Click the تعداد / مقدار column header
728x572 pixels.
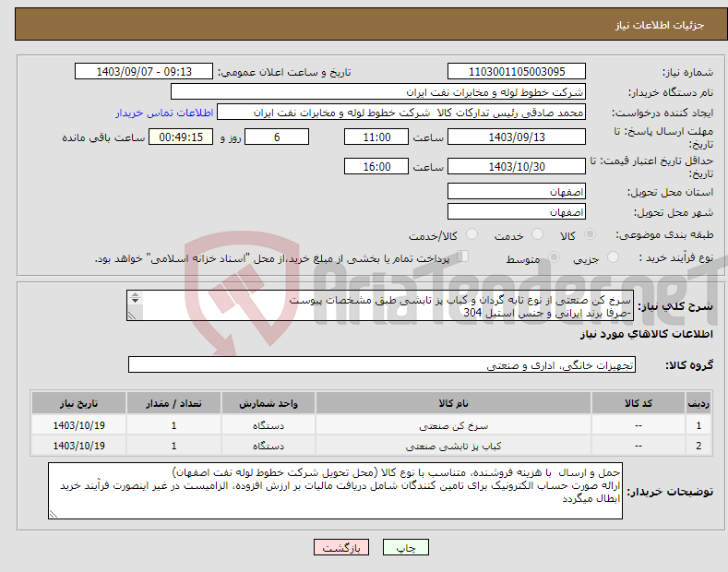tap(173, 403)
